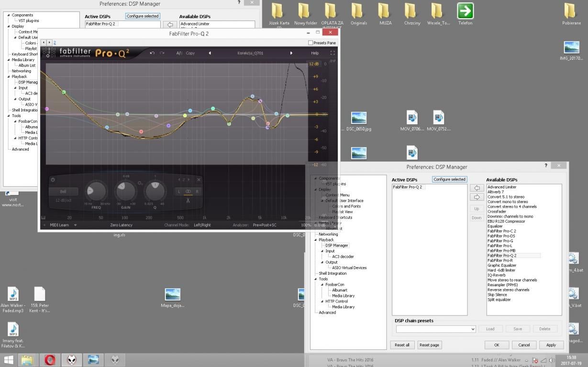This screenshot has width=588, height=367.
Task: Open the Pobierane folder on the desktop
Action: click(571, 14)
